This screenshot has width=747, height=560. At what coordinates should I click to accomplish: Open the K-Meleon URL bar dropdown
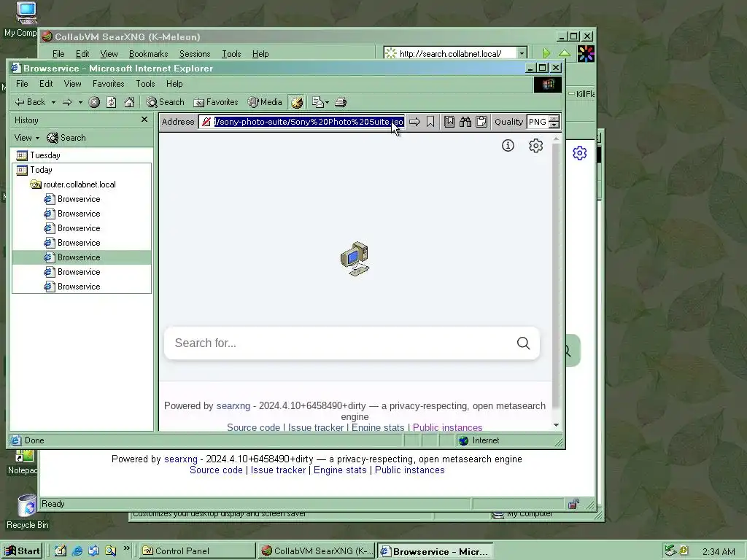point(522,53)
